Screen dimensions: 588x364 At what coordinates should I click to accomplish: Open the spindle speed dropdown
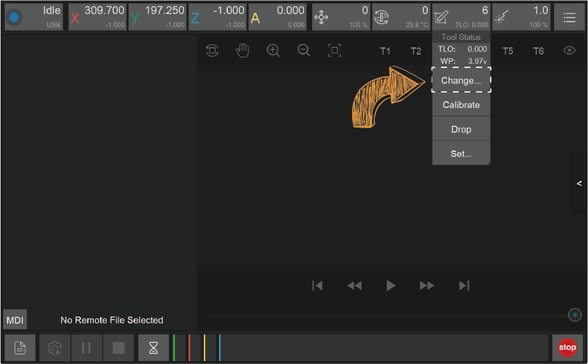[401, 18]
